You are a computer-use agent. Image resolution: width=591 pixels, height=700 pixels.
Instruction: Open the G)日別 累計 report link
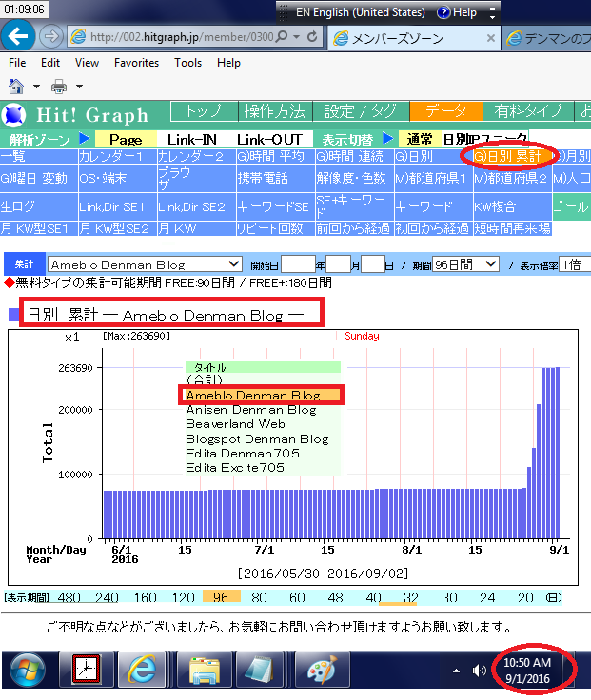click(x=512, y=156)
